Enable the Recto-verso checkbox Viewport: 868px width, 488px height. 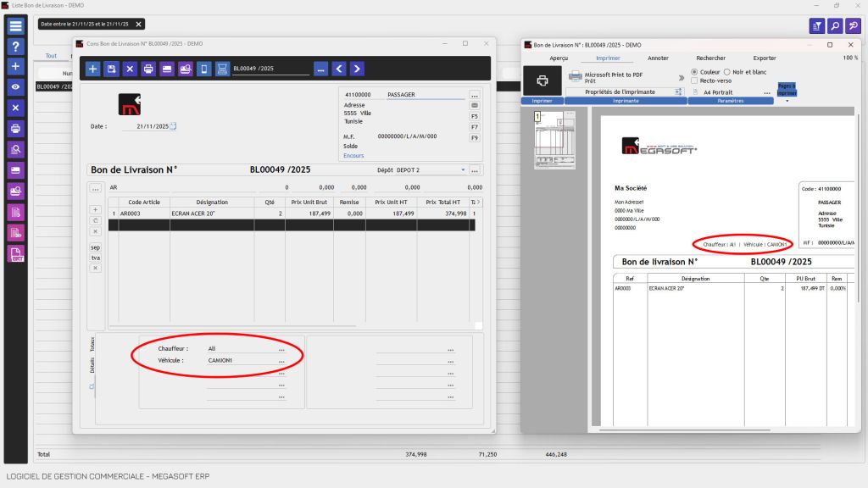694,80
